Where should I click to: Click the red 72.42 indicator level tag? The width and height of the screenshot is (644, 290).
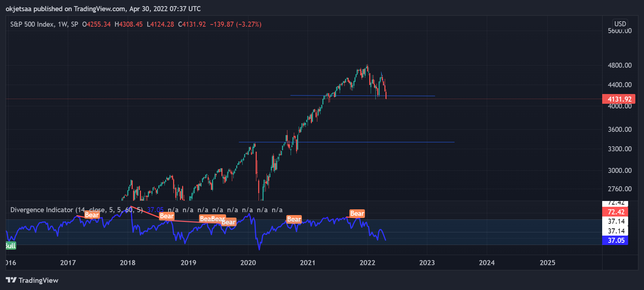click(616, 212)
